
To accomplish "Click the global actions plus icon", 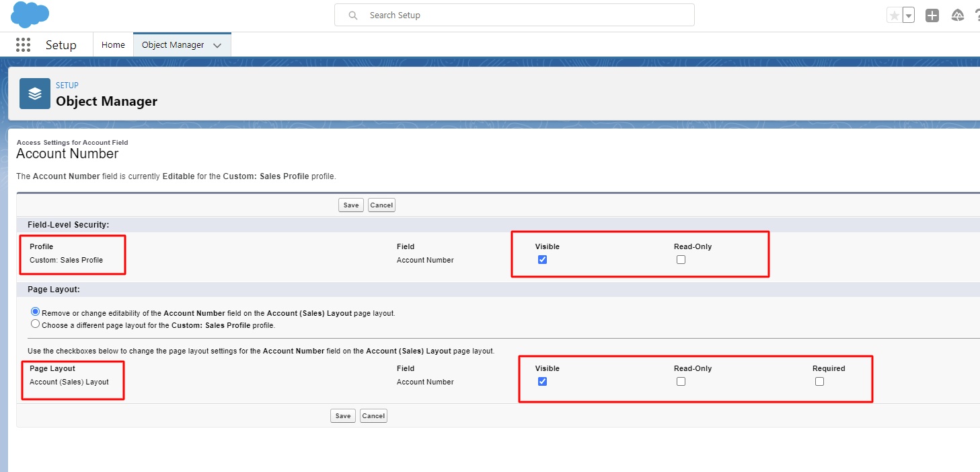I will tap(932, 15).
